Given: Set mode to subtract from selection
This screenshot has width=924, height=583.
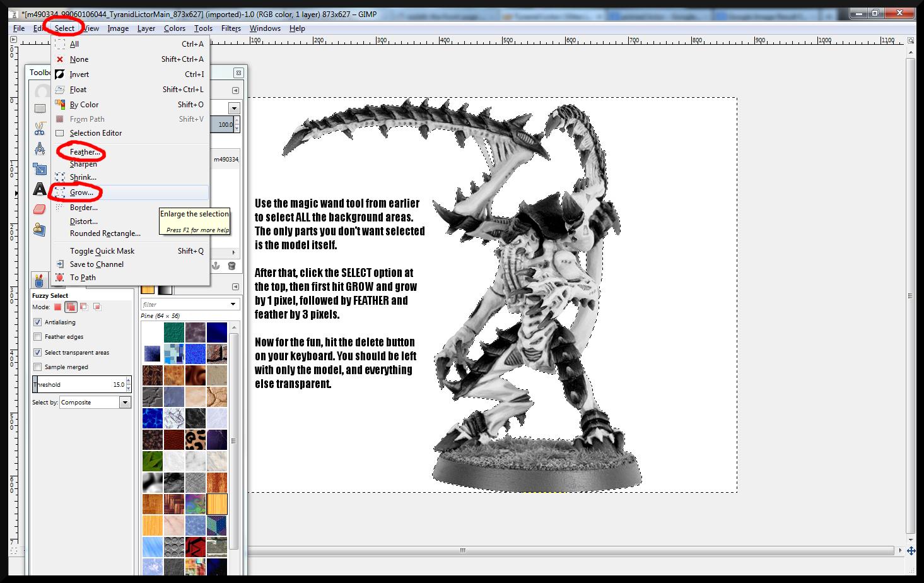Looking at the screenshot, I should [x=84, y=307].
